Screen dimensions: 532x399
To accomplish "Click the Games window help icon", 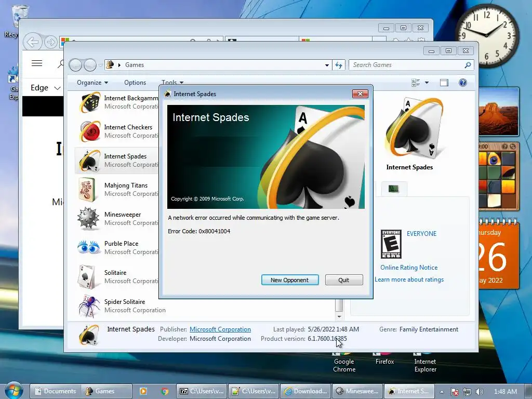I will point(462,83).
